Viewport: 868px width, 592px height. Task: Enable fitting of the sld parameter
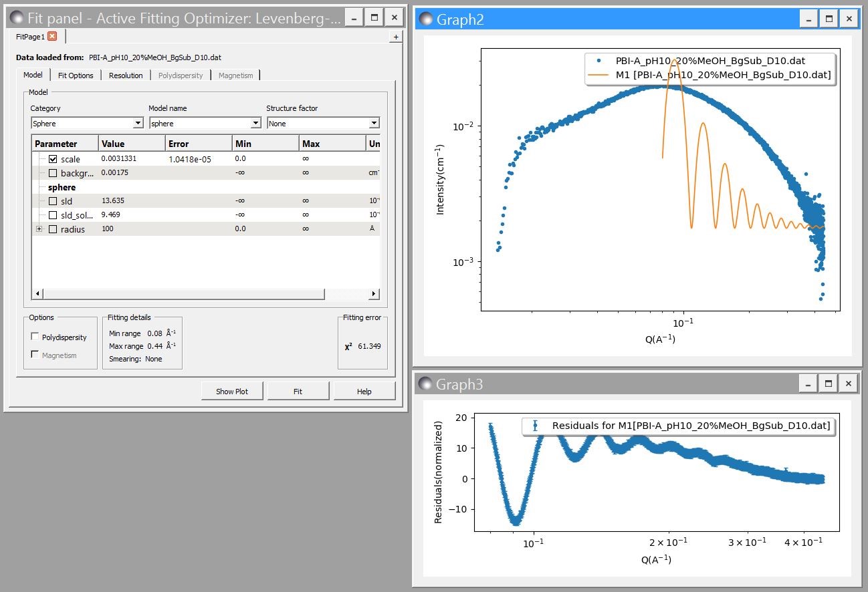(x=53, y=201)
